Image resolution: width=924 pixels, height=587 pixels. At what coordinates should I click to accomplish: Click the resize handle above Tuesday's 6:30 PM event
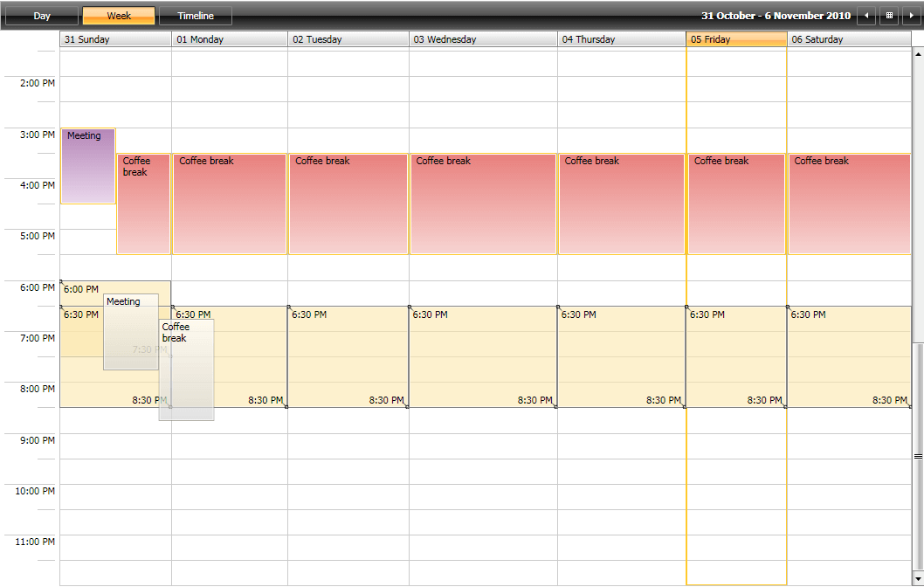point(288,307)
